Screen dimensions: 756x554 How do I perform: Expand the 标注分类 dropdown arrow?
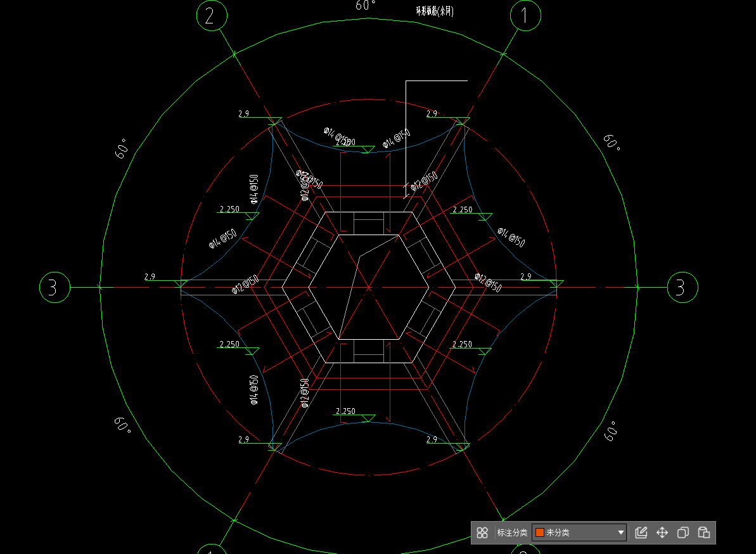coord(621,532)
